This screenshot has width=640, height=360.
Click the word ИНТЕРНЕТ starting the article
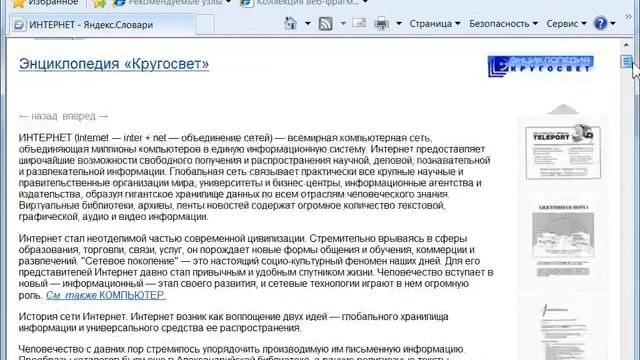tap(45, 138)
